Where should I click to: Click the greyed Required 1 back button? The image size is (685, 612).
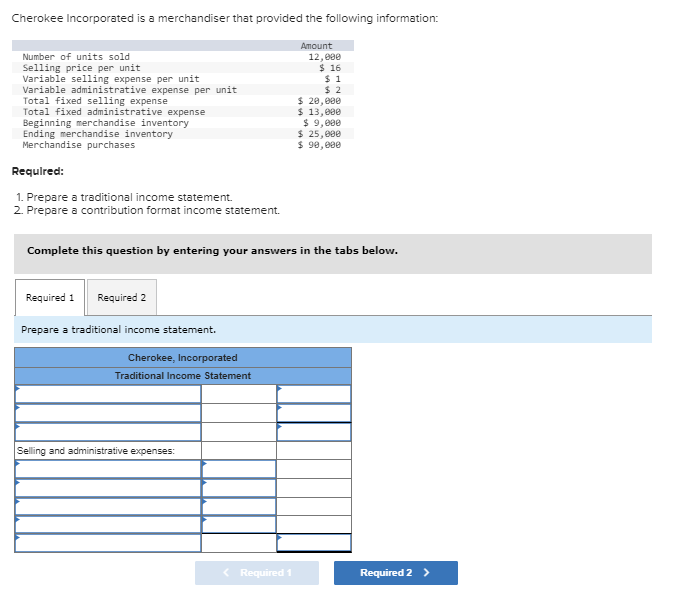(257, 573)
